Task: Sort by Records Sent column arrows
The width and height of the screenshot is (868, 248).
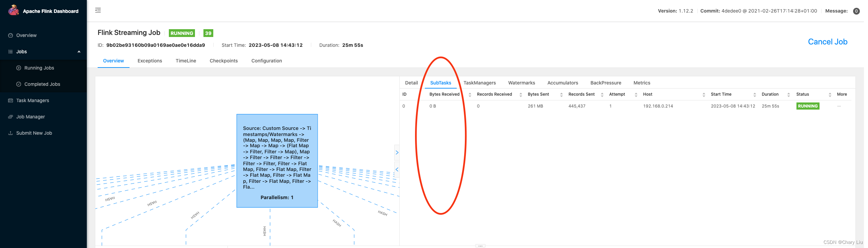Action: 602,95
